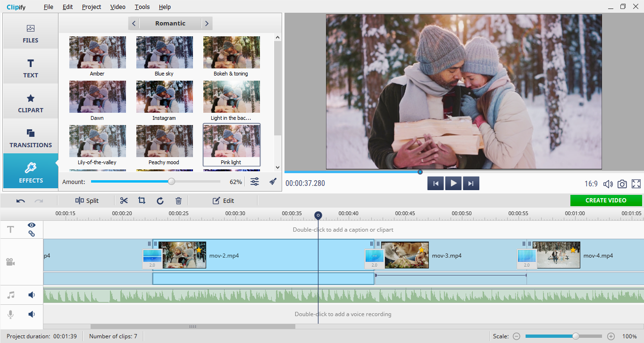Apply the Amber effect

pyautogui.click(x=97, y=57)
